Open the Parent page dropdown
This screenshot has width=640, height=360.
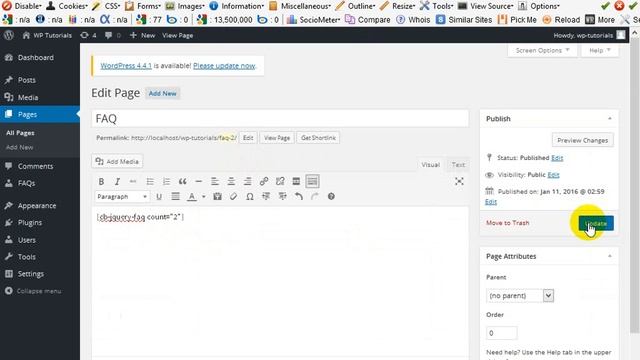coord(520,296)
